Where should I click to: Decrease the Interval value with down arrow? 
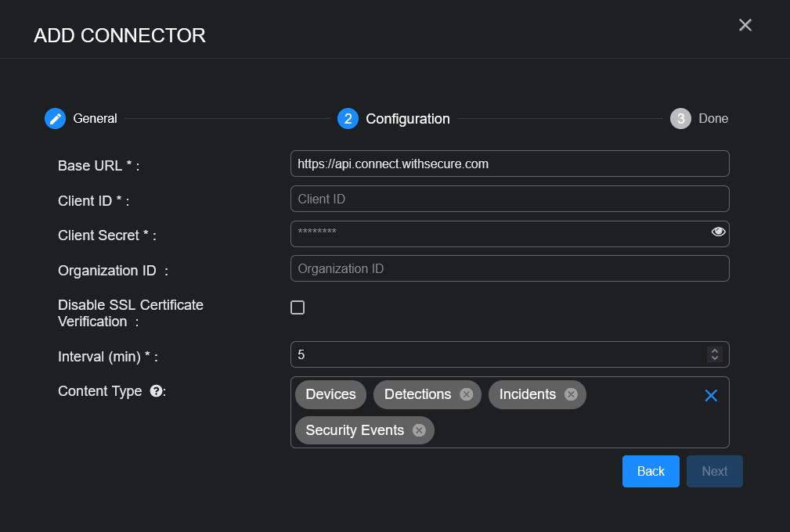coord(714,358)
